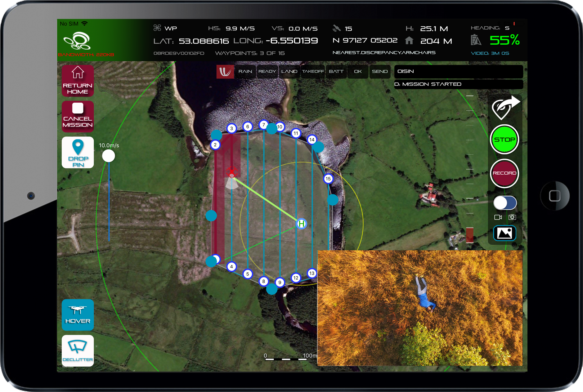Click the red logo message icon
583x392 pixels.
pos(225,72)
